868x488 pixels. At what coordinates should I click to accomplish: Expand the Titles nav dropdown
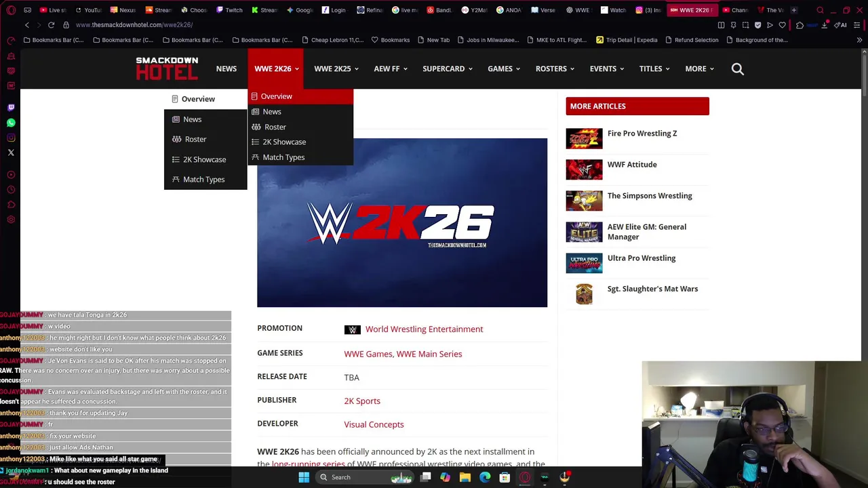coord(654,68)
